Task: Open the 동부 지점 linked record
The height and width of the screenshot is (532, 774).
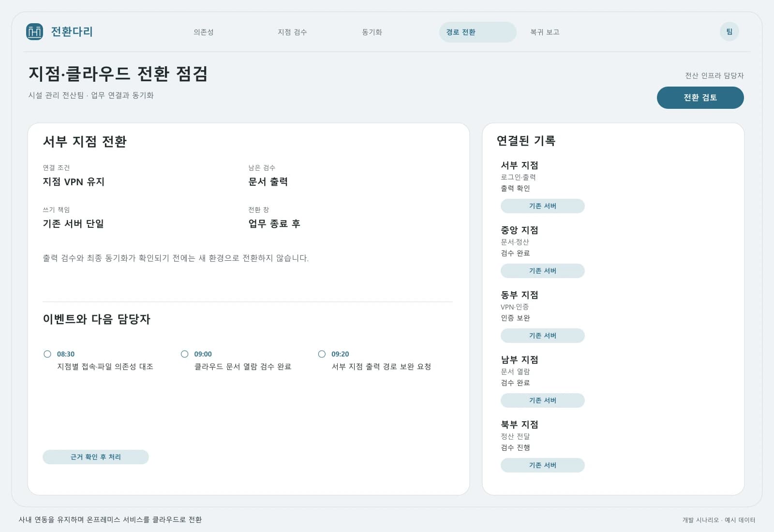Action: point(520,295)
